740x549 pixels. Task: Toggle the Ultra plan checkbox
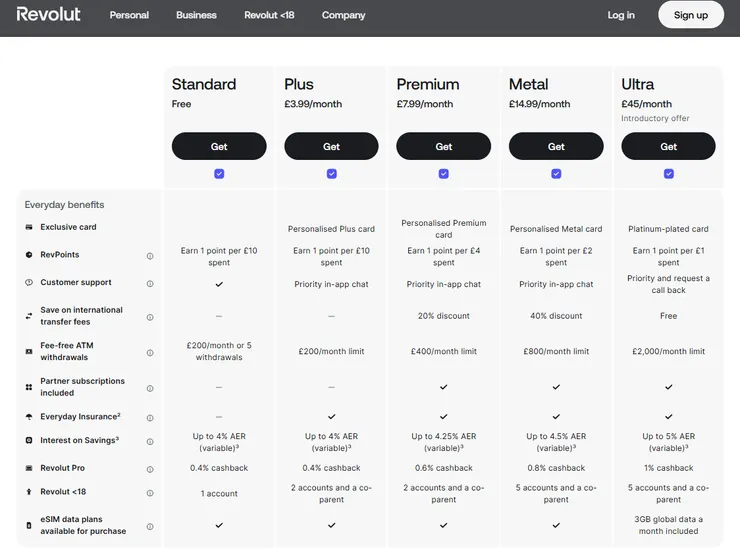click(x=669, y=174)
